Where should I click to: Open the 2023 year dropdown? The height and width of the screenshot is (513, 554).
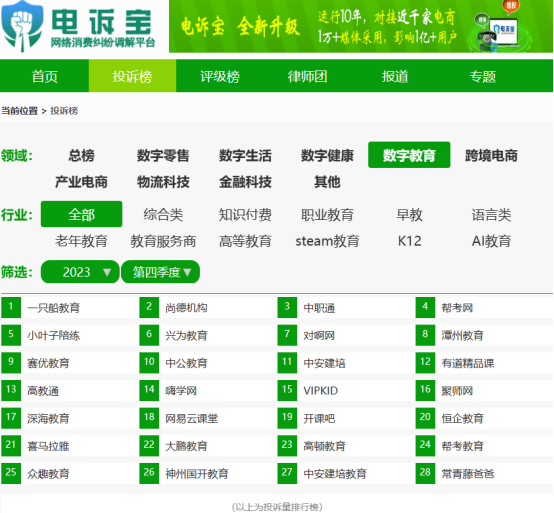(80, 272)
